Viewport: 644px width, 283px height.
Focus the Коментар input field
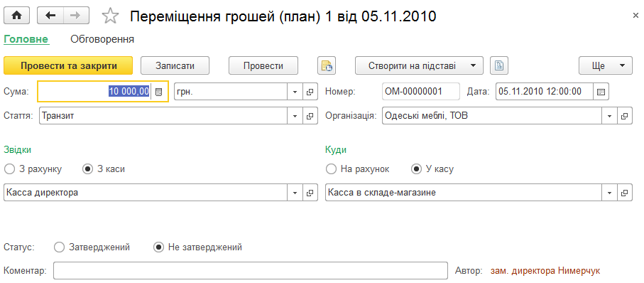(251, 271)
